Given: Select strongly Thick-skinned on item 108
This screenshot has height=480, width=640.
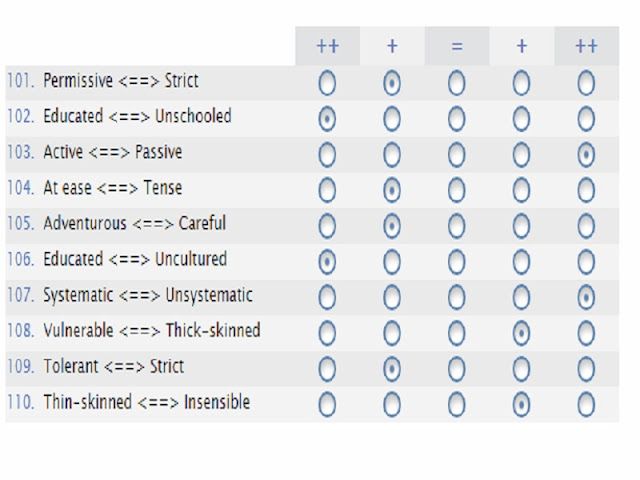Looking at the screenshot, I should (586, 333).
